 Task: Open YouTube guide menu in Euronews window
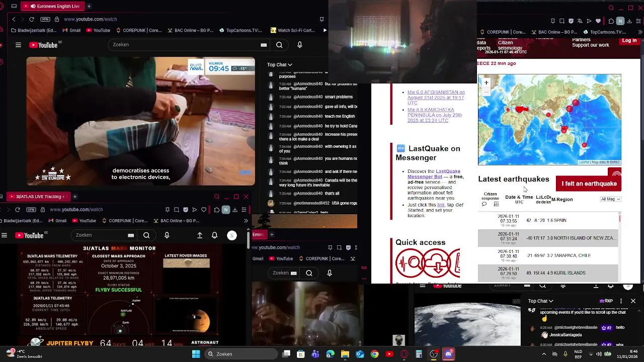click(x=18, y=45)
